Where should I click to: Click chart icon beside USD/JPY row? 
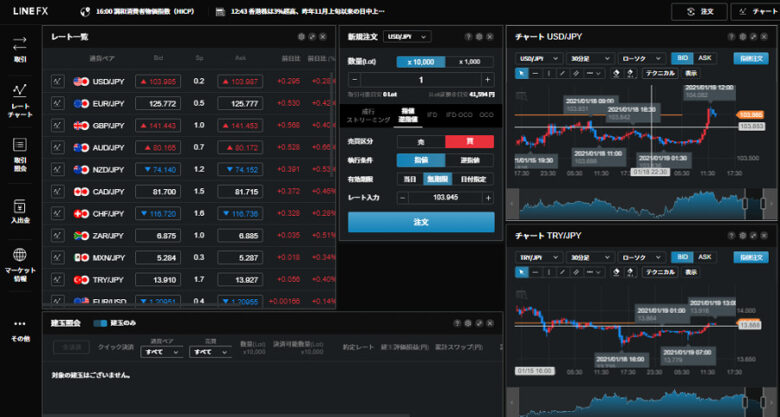pos(57,80)
